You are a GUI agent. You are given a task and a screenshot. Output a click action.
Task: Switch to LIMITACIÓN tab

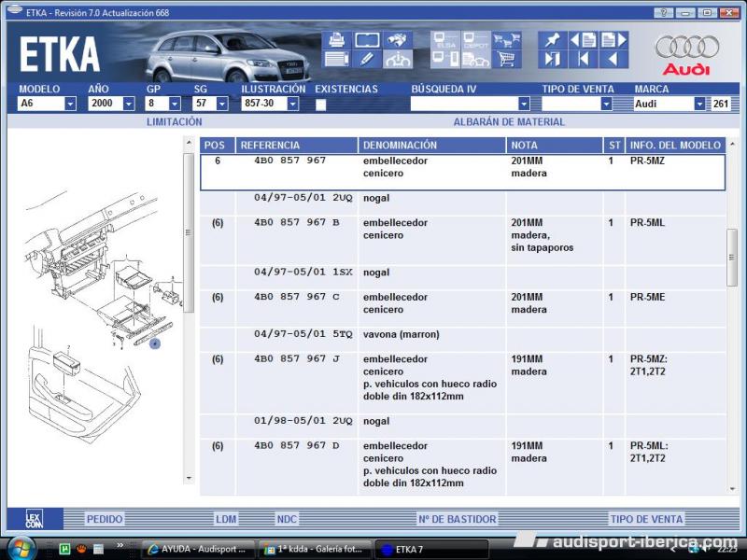pos(175,122)
